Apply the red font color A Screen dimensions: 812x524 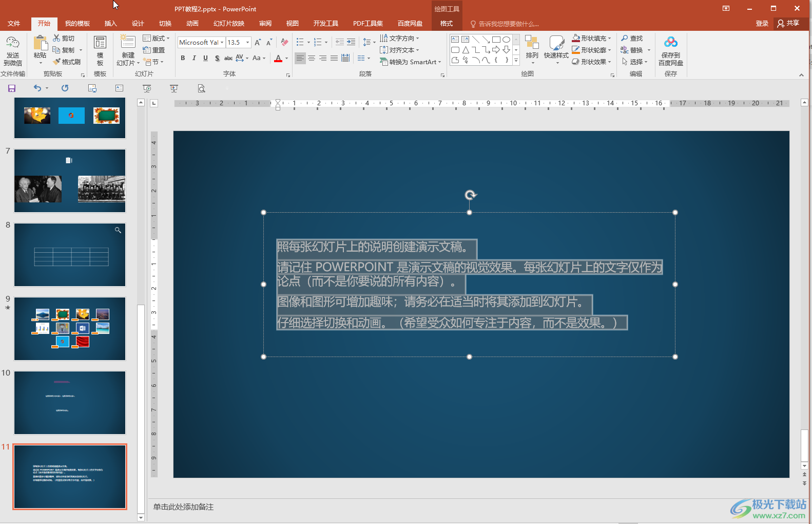pos(278,58)
